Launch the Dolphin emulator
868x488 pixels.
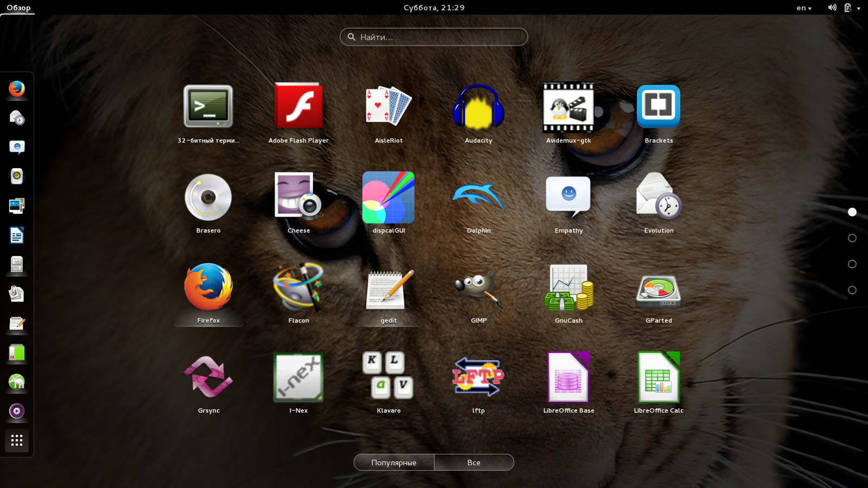tap(478, 197)
